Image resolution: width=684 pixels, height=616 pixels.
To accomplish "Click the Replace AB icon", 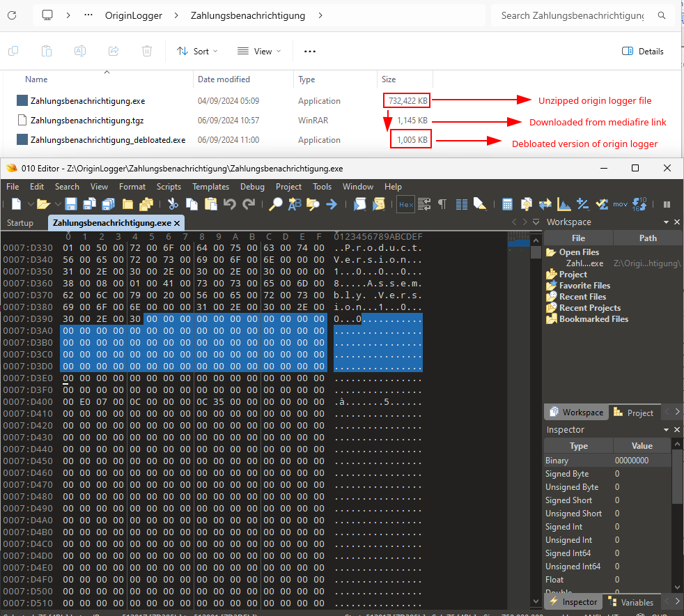I will (x=295, y=203).
